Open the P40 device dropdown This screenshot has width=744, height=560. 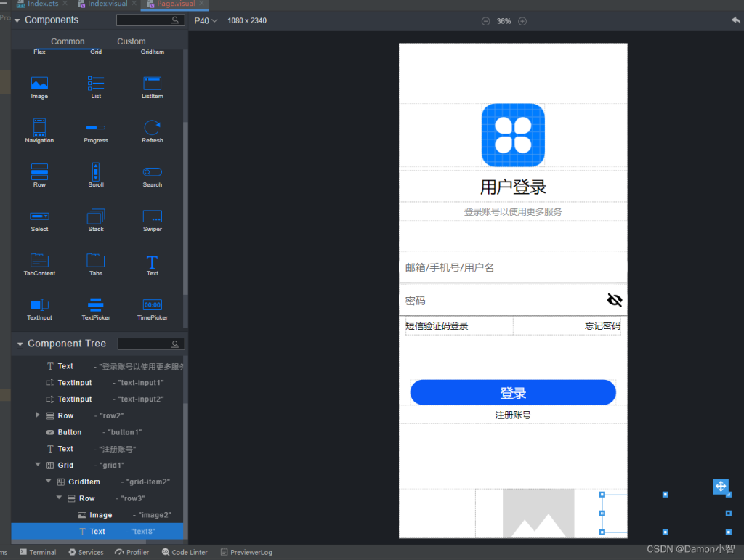(203, 20)
